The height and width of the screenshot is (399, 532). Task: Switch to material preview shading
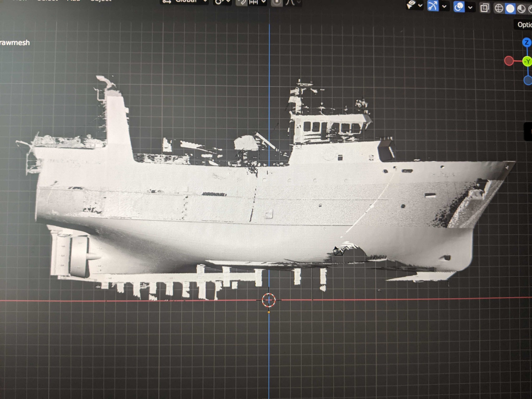521,9
